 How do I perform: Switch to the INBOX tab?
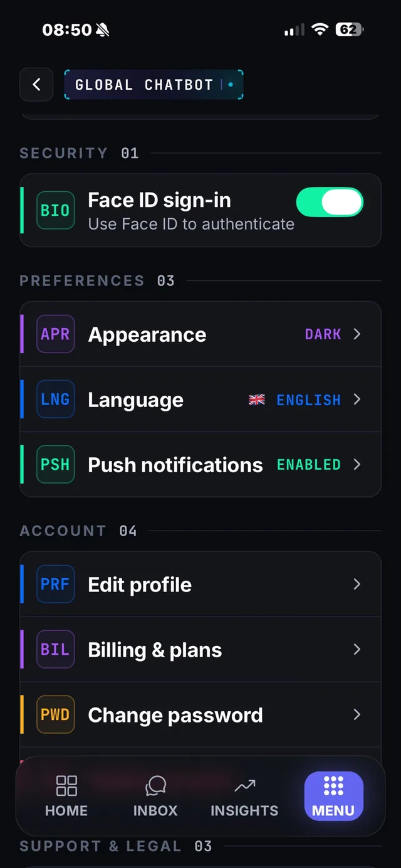(155, 797)
